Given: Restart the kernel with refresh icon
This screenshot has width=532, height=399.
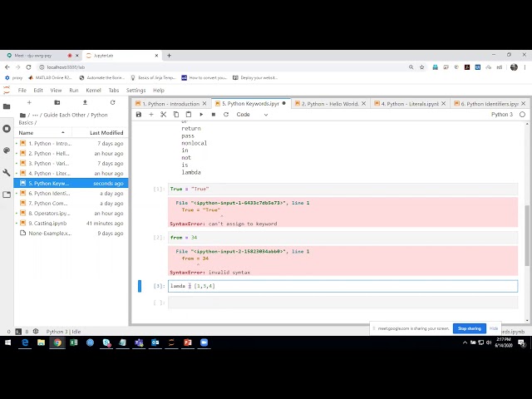Looking at the screenshot, I should point(226,115).
